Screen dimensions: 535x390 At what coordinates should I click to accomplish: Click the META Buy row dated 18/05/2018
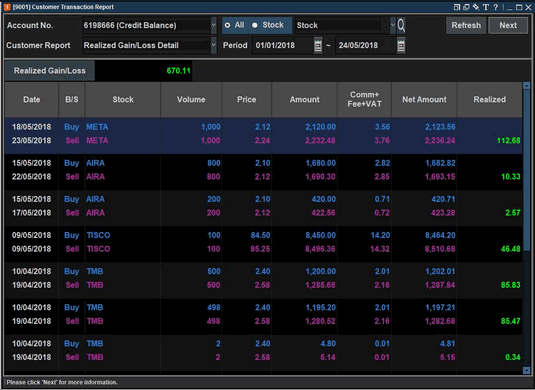click(263, 127)
